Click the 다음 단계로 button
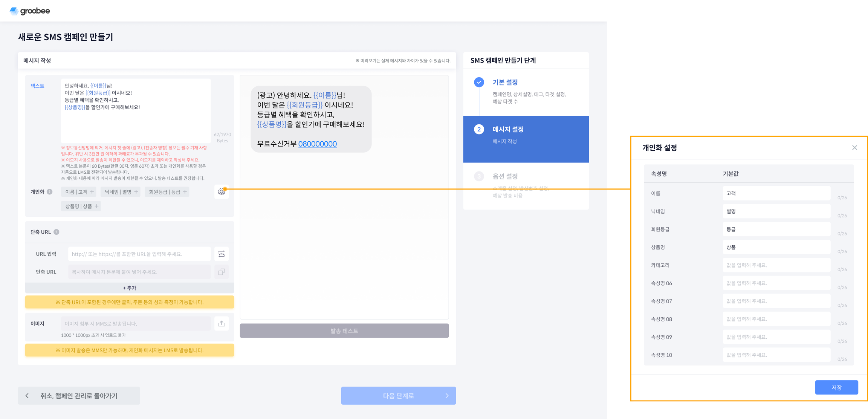Viewport: 868px width, 419px height. point(398,396)
